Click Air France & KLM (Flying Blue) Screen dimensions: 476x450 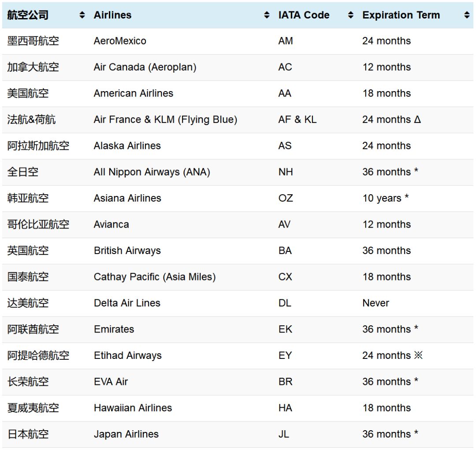[165, 119]
